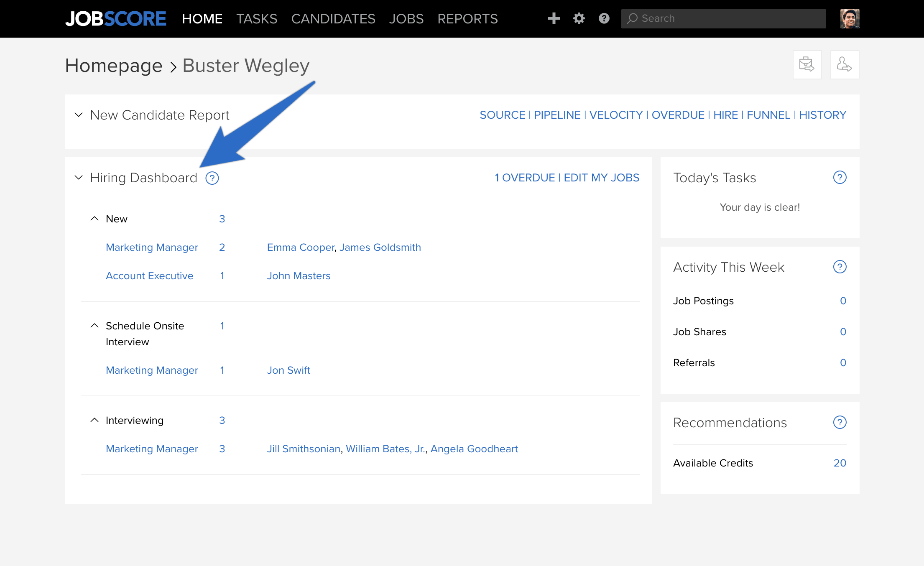Open the user profile avatar

[x=850, y=19]
